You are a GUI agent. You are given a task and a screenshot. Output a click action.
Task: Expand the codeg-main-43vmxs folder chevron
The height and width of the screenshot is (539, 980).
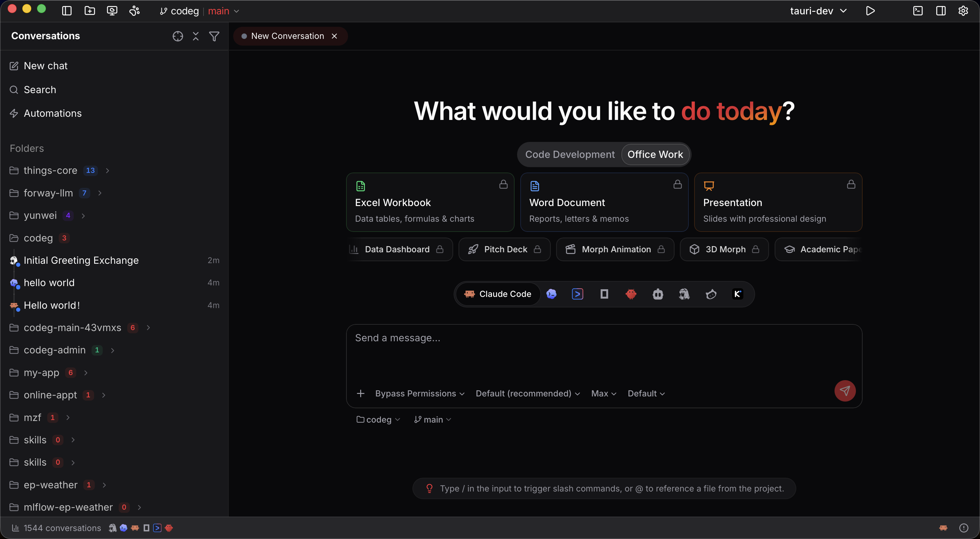point(148,328)
